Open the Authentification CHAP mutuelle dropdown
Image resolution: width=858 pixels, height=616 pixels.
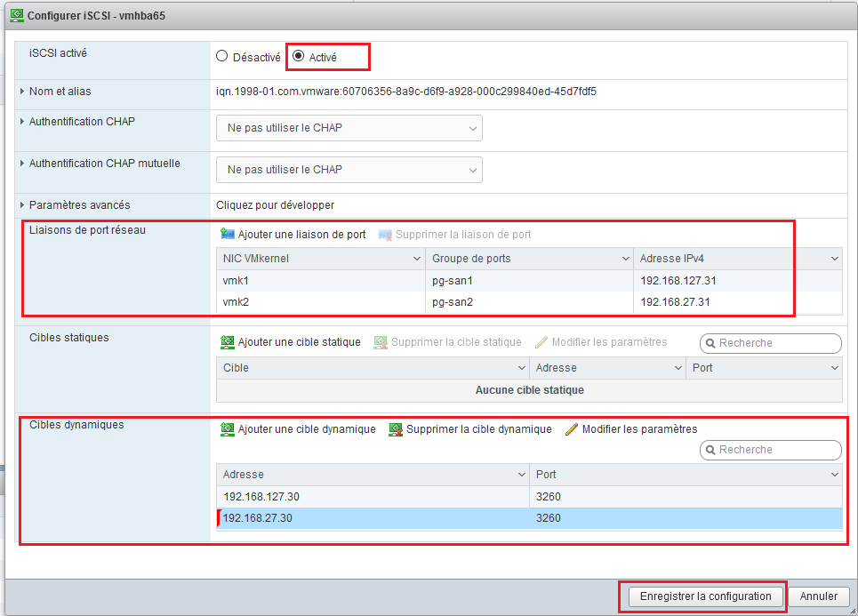(349, 170)
